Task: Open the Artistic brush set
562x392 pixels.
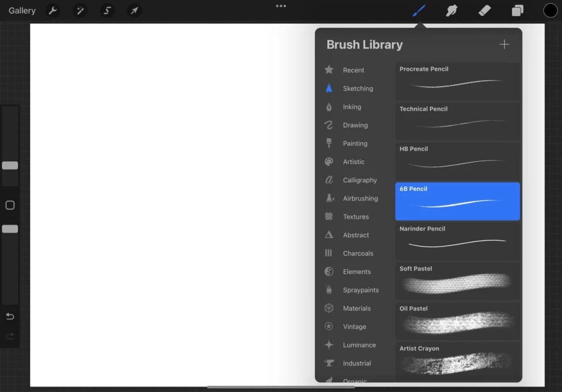Action: [355, 162]
